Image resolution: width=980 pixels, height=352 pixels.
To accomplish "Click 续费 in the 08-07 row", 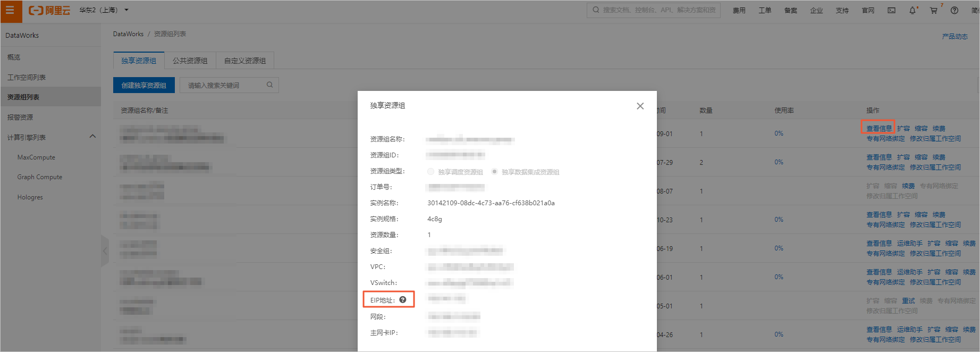I will [x=908, y=186].
